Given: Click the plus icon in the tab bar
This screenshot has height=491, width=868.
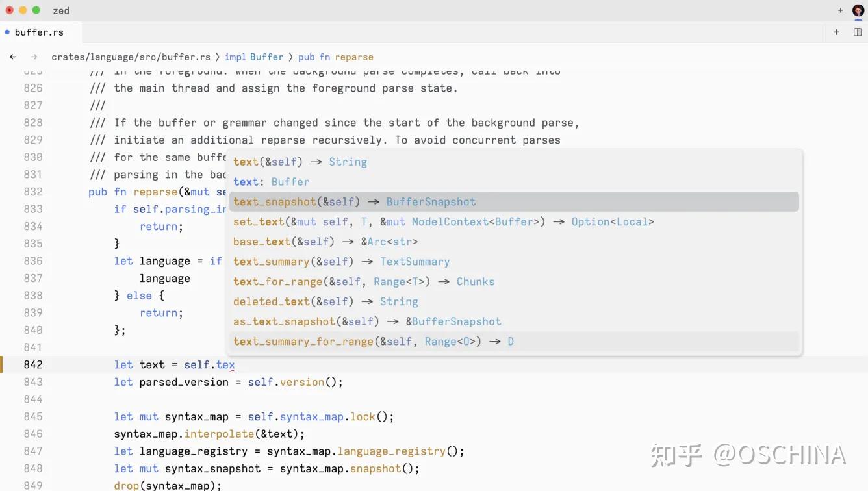Looking at the screenshot, I should (836, 32).
